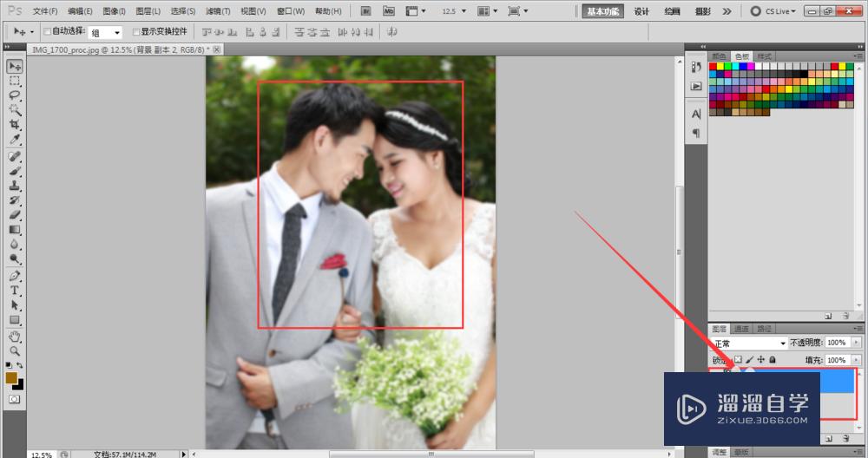The image size is (868, 458).
Task: Switch to the 绘画 workspace
Action: coord(672,11)
